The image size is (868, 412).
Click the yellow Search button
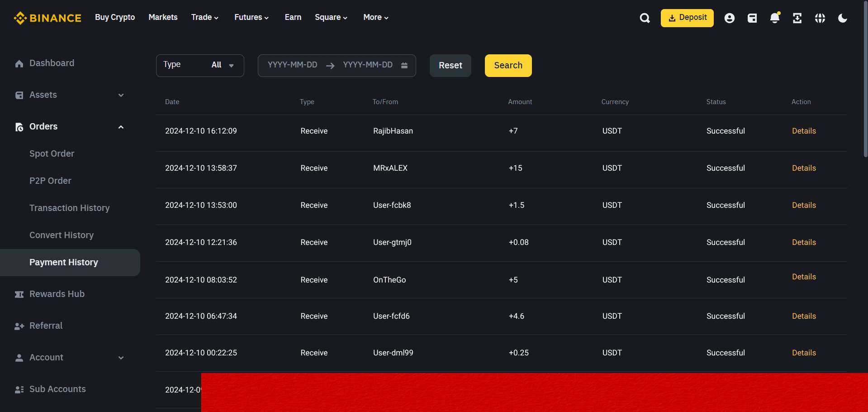click(x=508, y=66)
